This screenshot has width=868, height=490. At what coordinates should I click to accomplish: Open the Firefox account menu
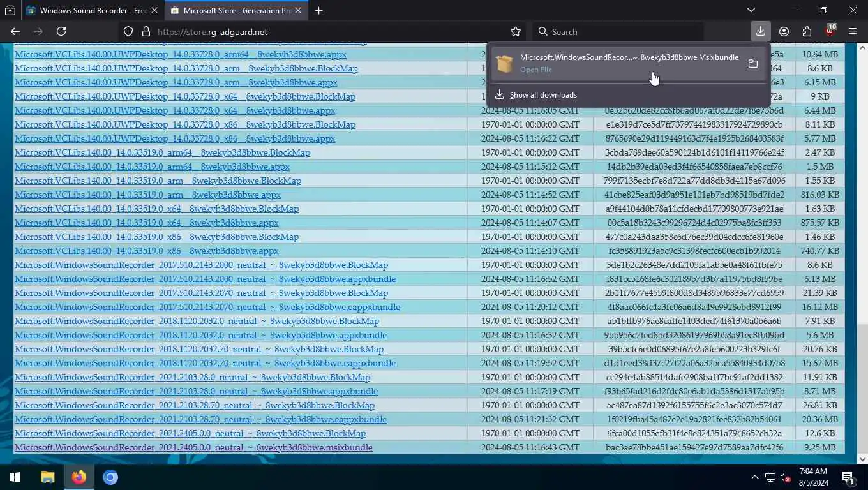click(x=784, y=31)
